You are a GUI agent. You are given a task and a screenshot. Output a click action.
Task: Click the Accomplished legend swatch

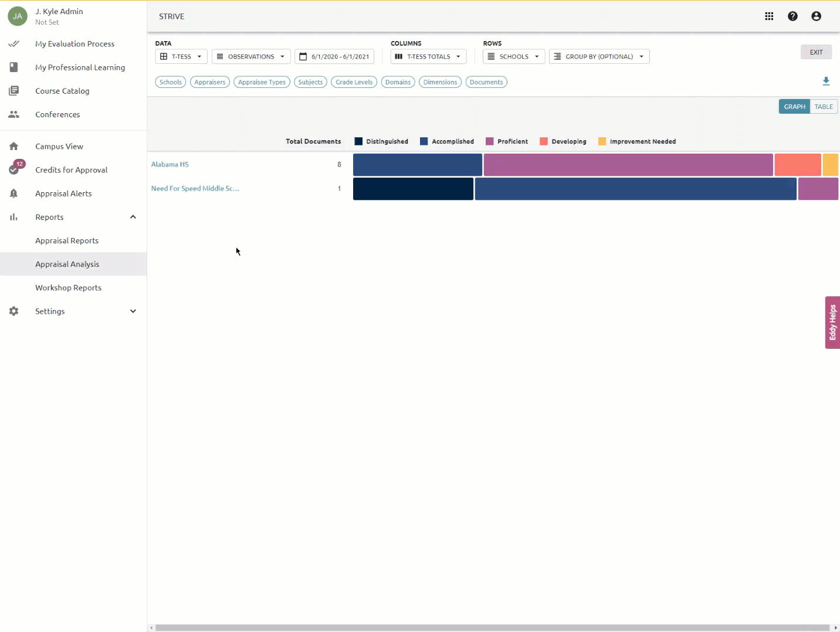[424, 141]
